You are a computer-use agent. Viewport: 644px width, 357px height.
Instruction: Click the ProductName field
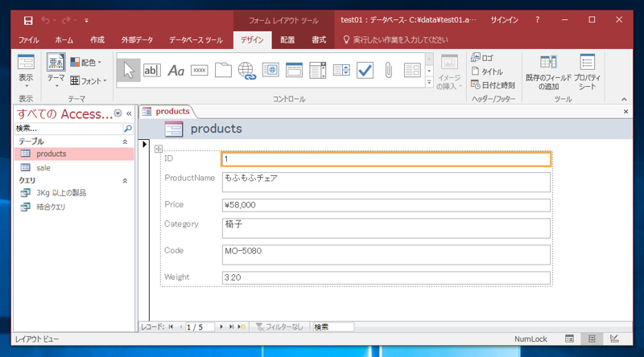point(386,182)
